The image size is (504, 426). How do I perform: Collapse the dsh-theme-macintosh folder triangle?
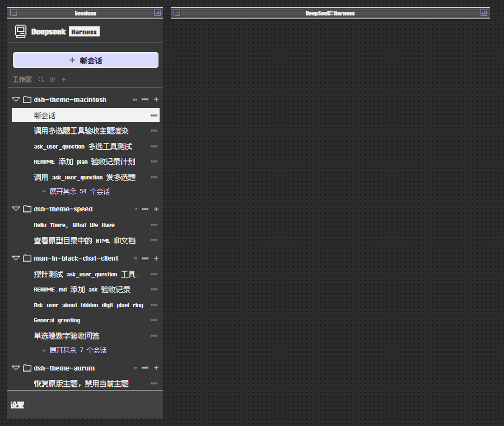pos(16,99)
